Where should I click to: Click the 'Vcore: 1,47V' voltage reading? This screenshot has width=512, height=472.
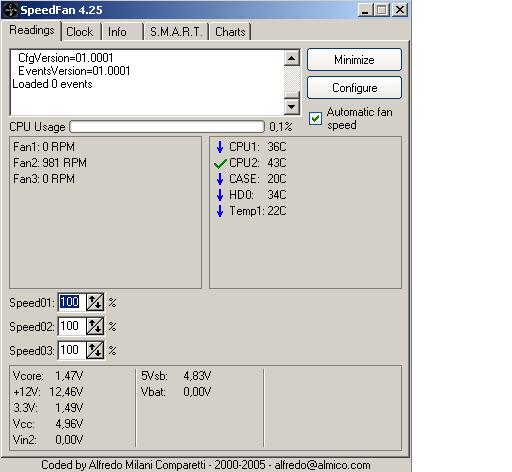tap(48, 376)
